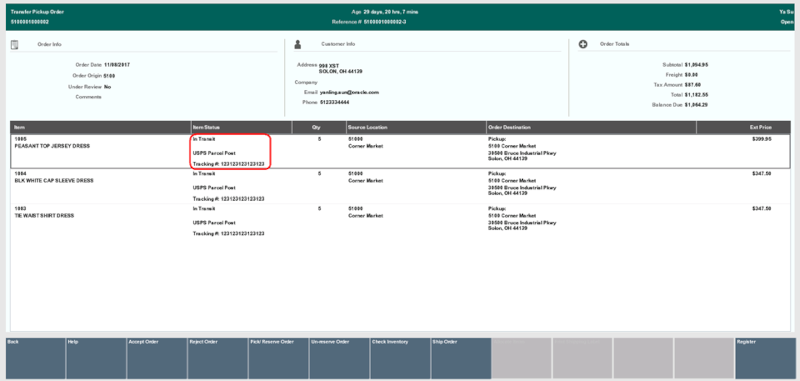The height and width of the screenshot is (381, 800).
Task: Click the Ship Order button
Action: coord(461,358)
